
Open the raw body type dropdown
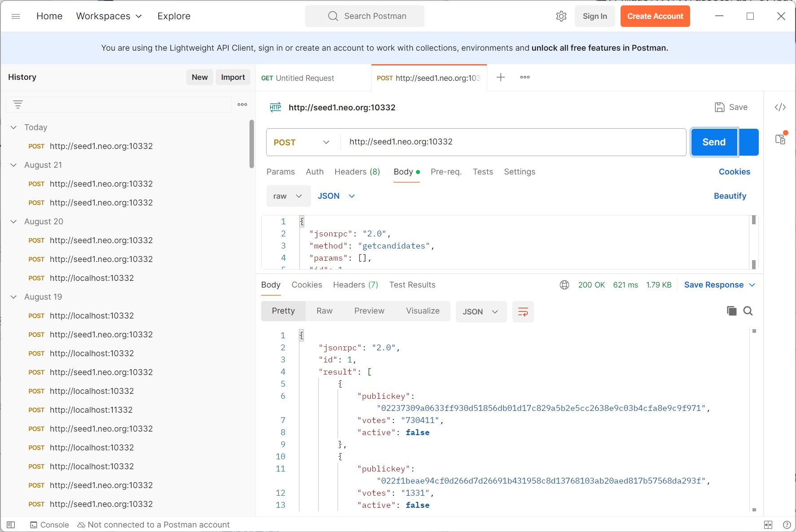tap(289, 196)
